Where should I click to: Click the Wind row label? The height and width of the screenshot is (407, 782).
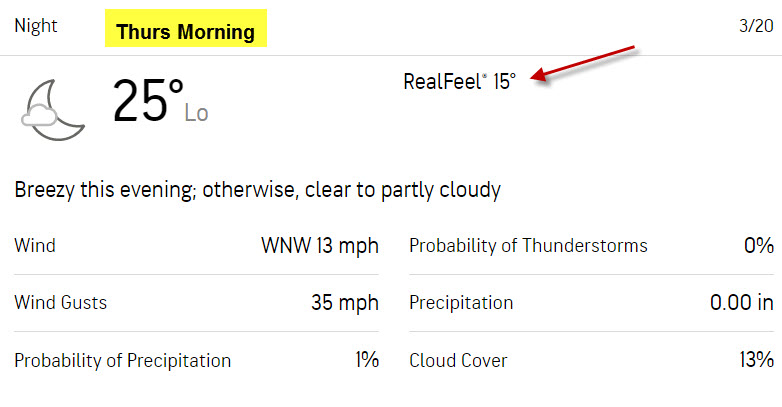pyautogui.click(x=35, y=245)
